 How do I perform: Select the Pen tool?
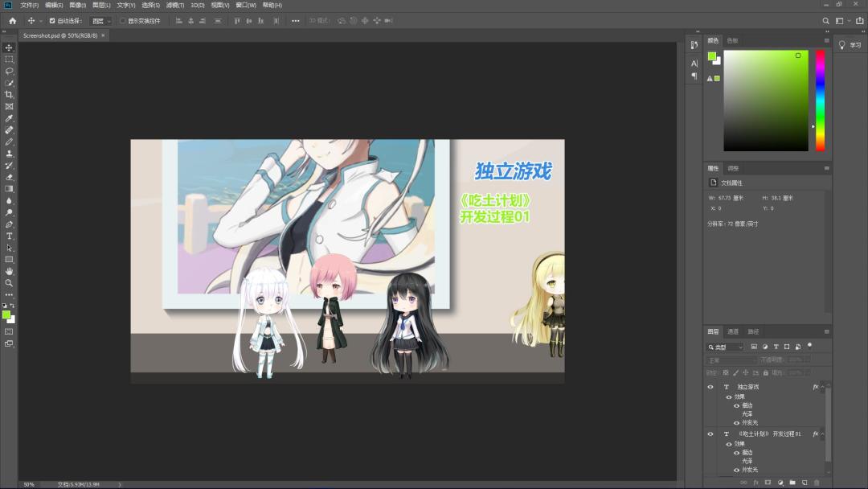point(9,224)
